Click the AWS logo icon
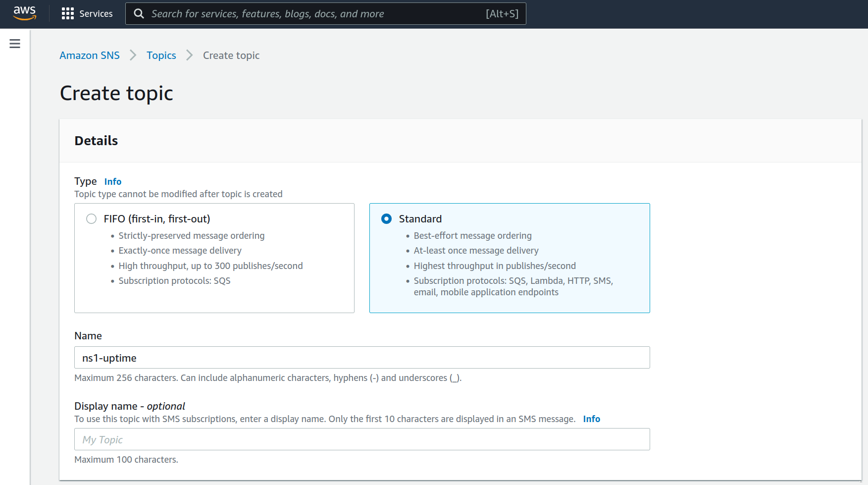 click(24, 13)
